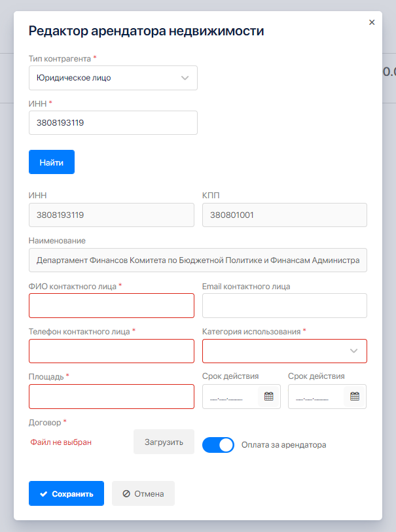This screenshot has width=396, height=532.
Task: Open calendar icon of first Срок действия
Action: tap(269, 397)
